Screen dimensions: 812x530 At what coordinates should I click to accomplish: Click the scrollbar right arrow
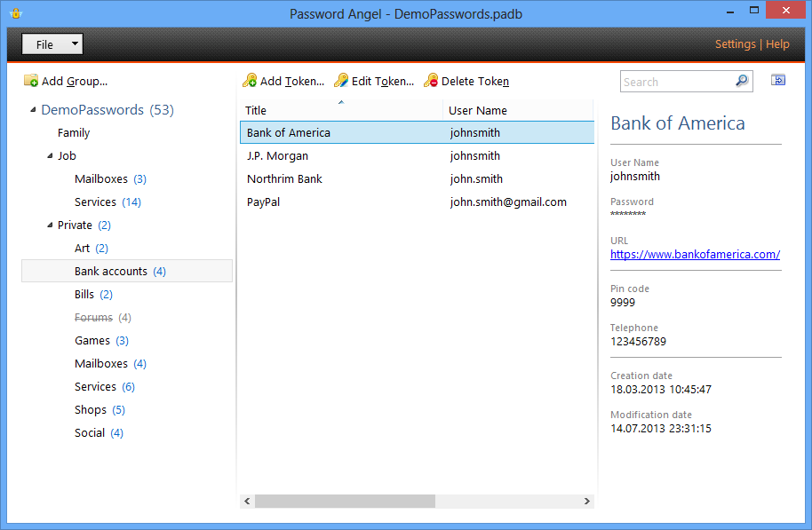tap(586, 501)
